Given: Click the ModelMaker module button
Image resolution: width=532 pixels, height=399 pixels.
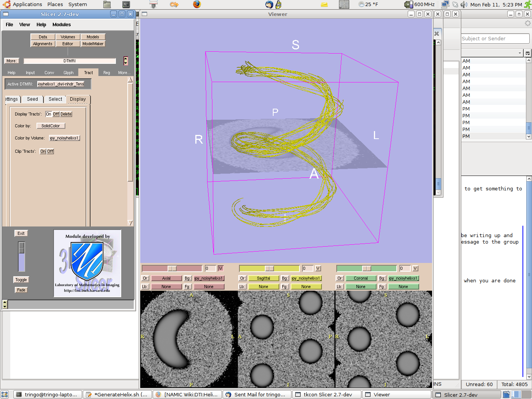Looking at the screenshot, I should point(93,44).
